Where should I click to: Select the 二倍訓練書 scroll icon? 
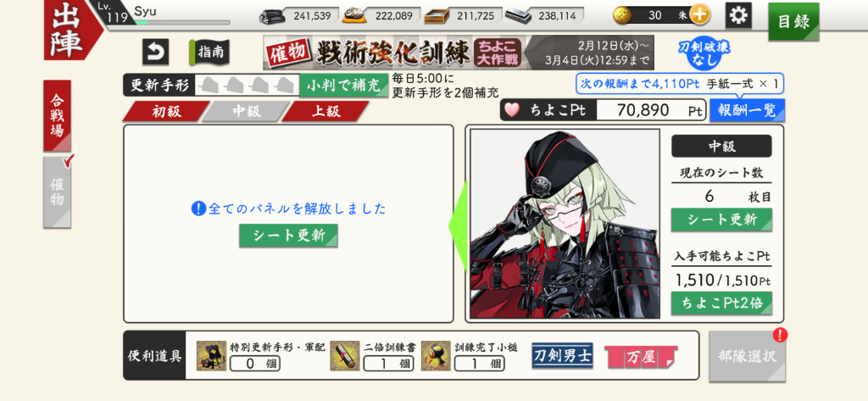[346, 355]
